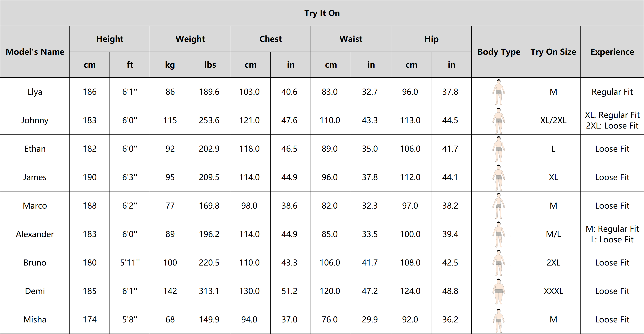Click Demi's body type figure icon
This screenshot has width=644, height=334.
pos(498,292)
